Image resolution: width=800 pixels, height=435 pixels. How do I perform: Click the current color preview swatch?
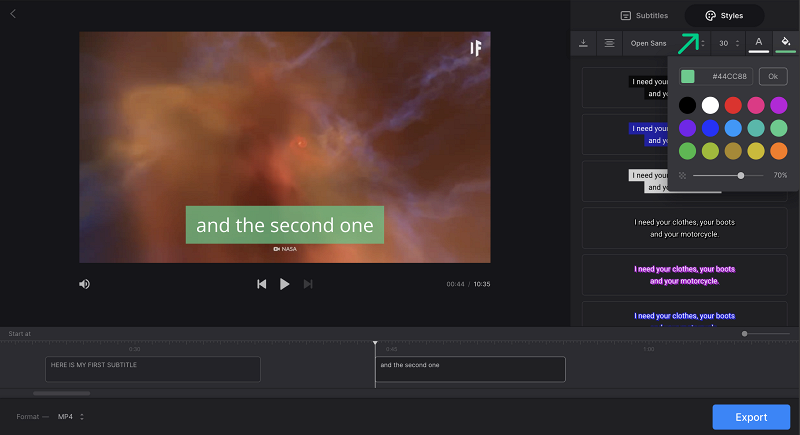688,76
